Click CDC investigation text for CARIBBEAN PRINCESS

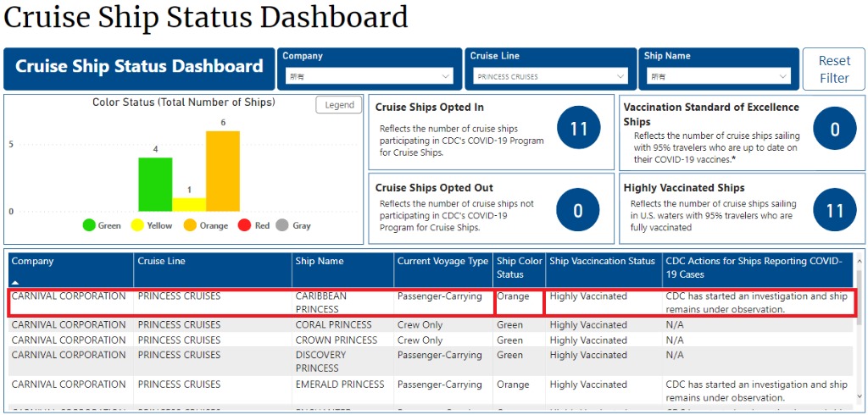[x=757, y=302]
